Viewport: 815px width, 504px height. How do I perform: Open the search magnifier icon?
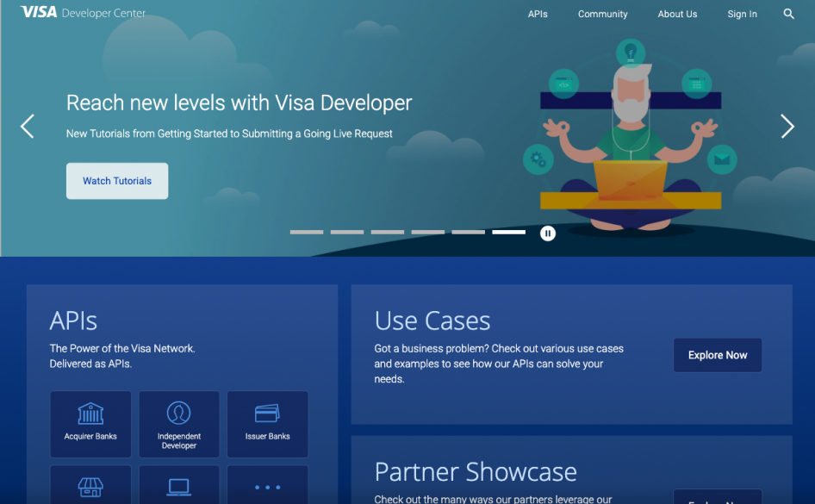coord(788,14)
